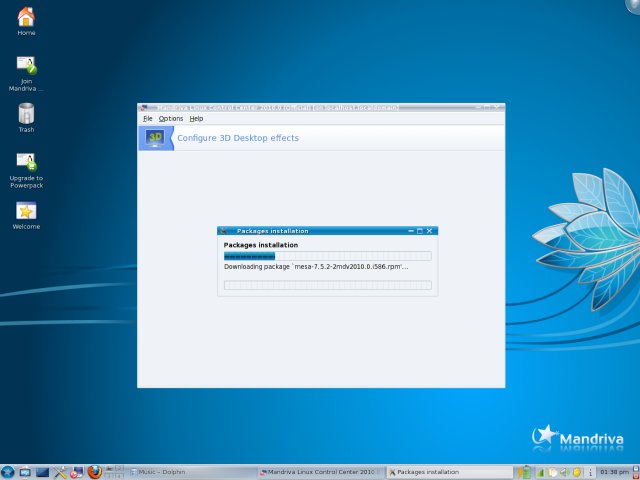Screen dimensions: 640x480
Task: Launch Firefox from the taskbar
Action: pos(95,471)
